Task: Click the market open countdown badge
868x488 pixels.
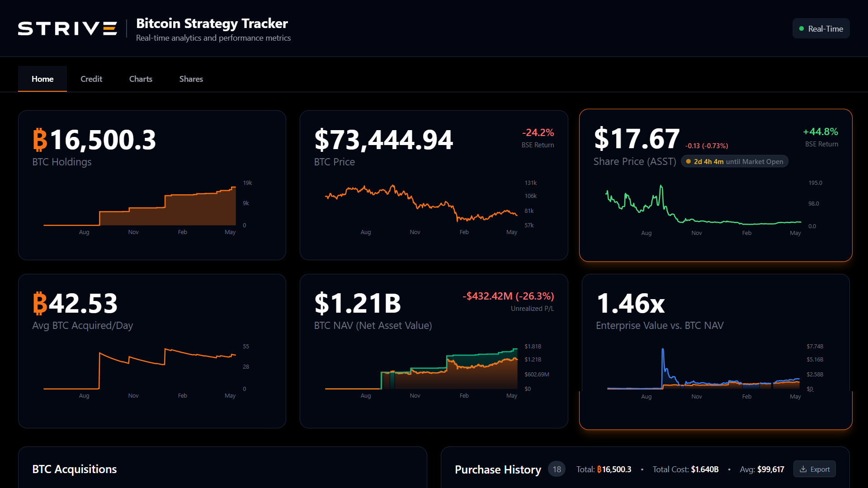Action: [735, 161]
